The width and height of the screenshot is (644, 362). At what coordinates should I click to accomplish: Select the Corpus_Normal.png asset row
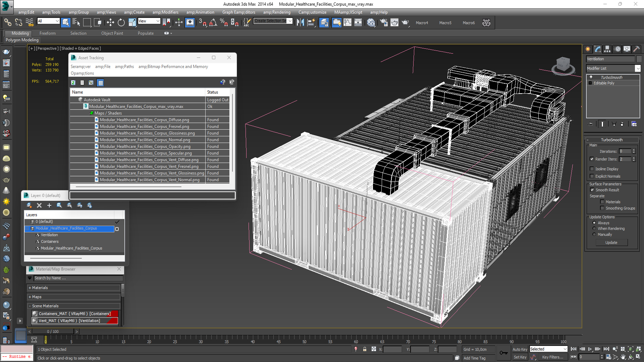(x=145, y=140)
